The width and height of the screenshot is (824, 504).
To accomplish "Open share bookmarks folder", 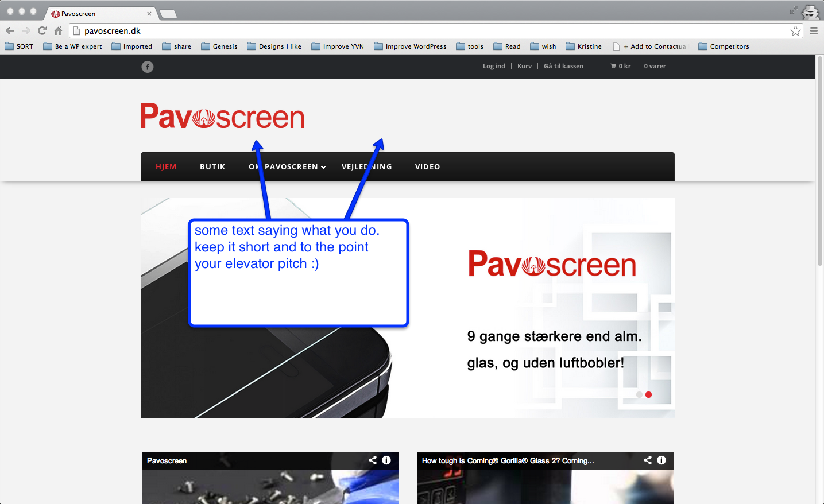I will 176,46.
